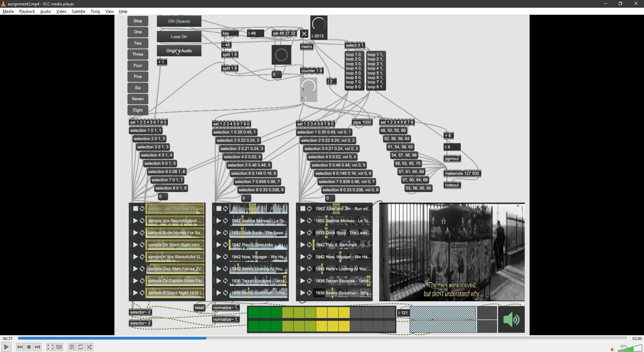Click the Loop On button
Screen dimensions: 644x352
coord(179,37)
